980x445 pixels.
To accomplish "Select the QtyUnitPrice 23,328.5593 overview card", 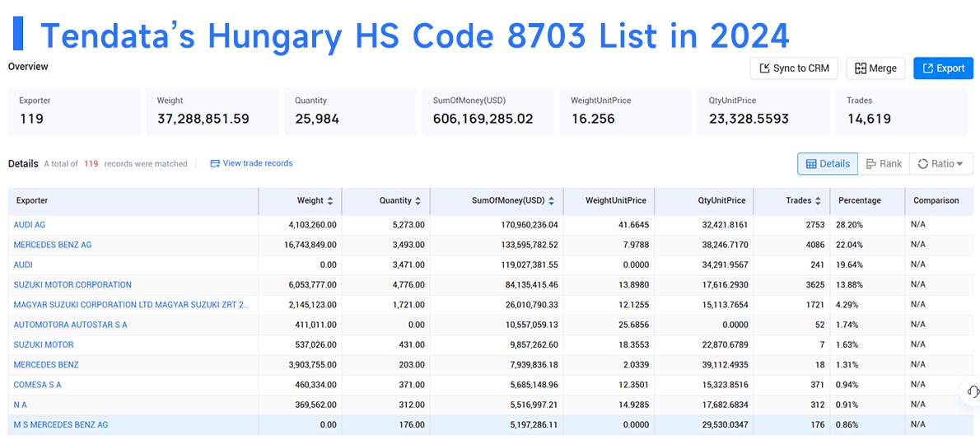I will tap(763, 111).
